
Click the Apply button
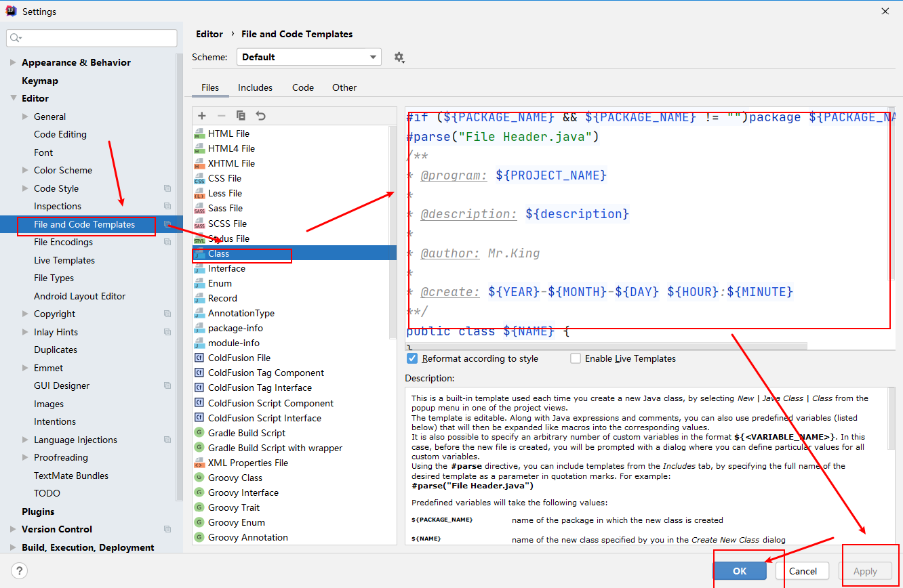point(865,571)
